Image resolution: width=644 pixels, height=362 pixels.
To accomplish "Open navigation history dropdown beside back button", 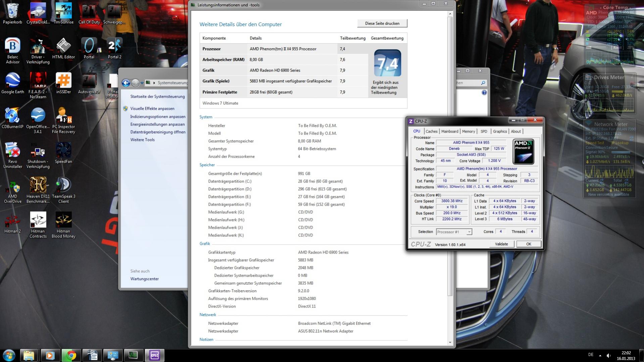I will (x=142, y=83).
